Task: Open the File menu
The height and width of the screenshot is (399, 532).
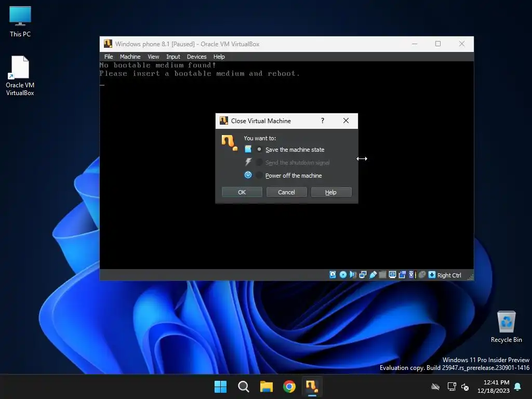Action: pos(109,57)
